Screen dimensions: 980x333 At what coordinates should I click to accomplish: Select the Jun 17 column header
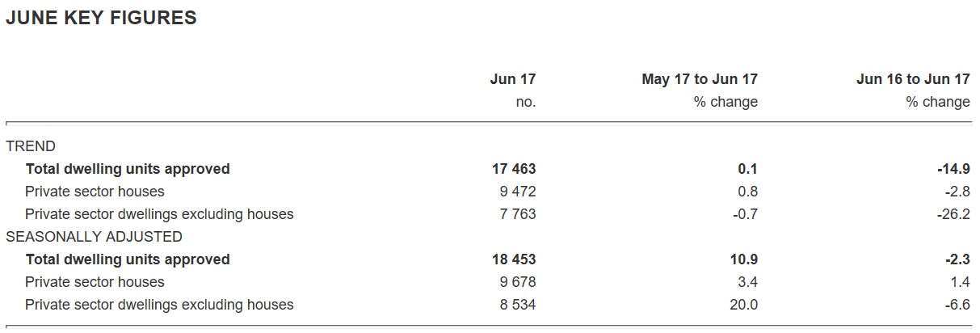click(x=512, y=79)
